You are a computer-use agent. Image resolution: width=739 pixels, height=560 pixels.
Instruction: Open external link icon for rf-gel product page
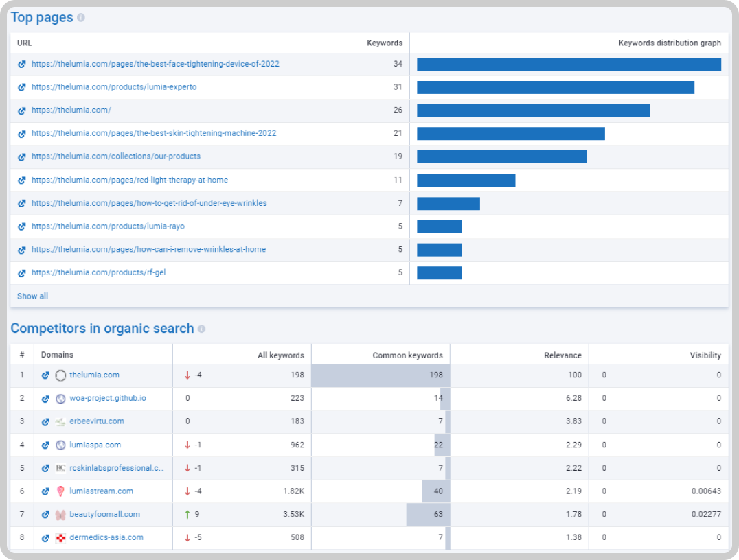[22, 273]
